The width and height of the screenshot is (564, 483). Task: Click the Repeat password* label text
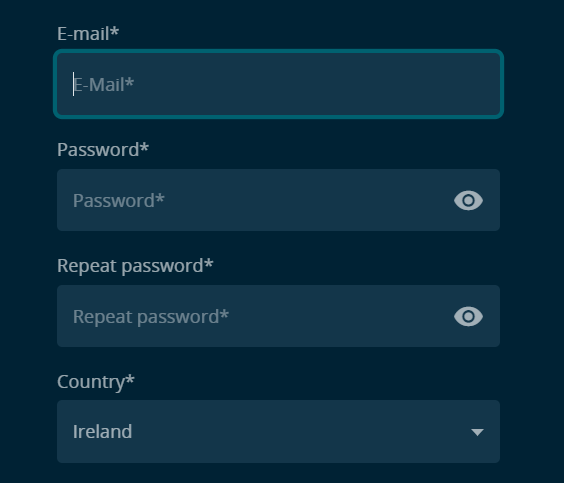point(135,266)
